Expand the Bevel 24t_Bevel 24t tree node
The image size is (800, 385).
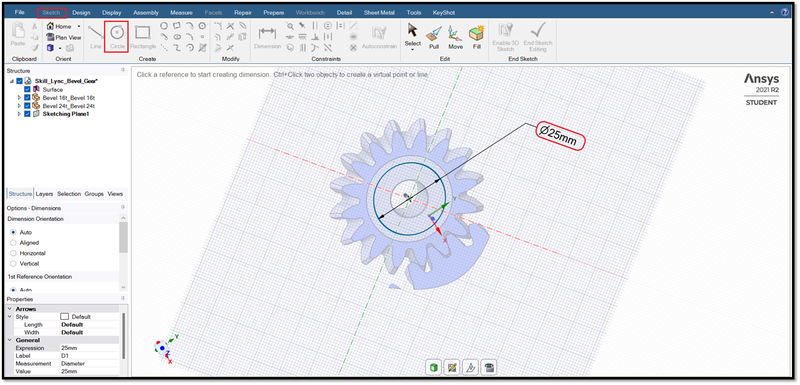click(19, 106)
